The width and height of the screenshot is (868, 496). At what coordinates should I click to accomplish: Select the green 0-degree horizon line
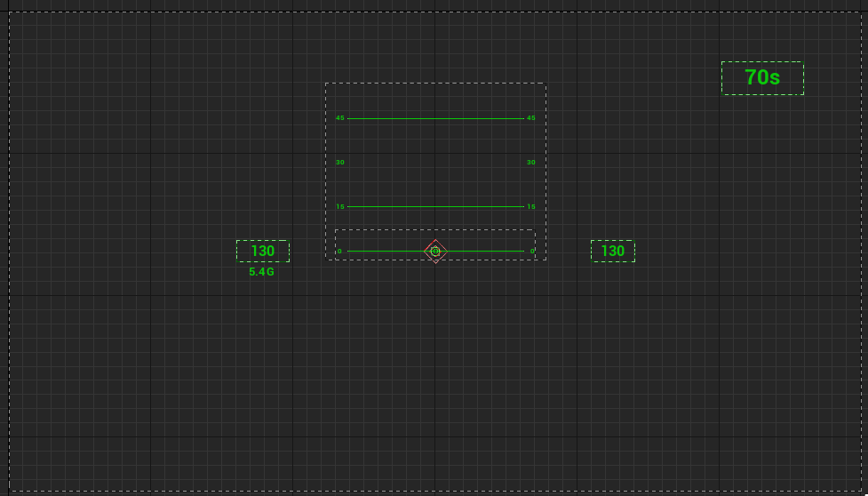[x=435, y=252]
